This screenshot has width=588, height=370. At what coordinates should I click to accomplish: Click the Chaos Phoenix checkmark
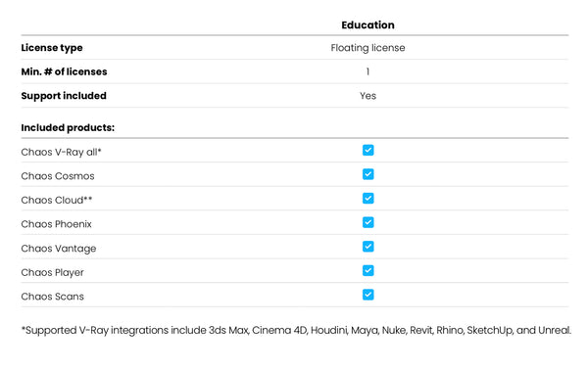tap(367, 222)
